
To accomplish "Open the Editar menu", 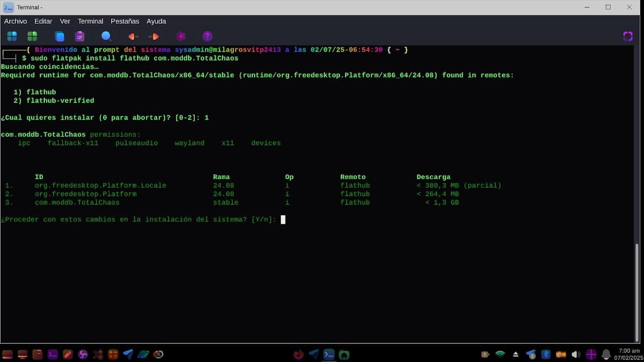I will click(x=43, y=21).
